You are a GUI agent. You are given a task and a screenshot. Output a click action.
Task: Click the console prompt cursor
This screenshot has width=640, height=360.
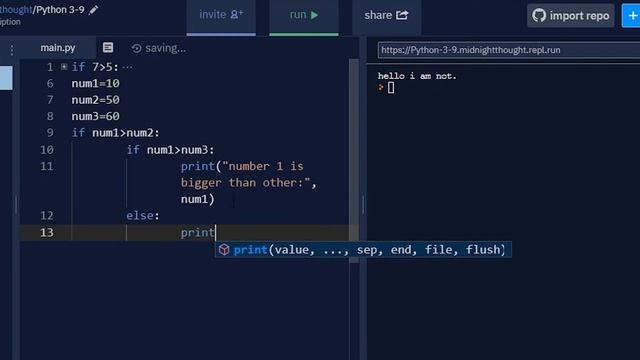[391, 88]
